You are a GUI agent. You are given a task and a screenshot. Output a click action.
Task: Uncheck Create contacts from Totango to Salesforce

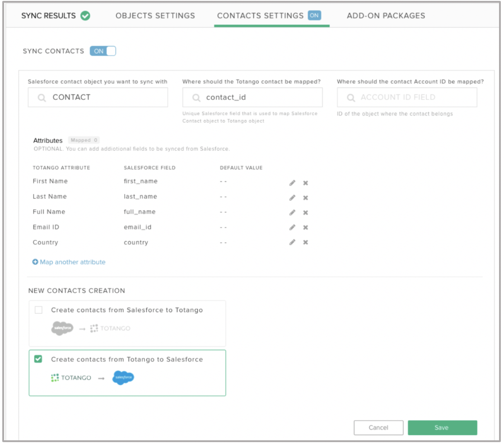[38, 359]
